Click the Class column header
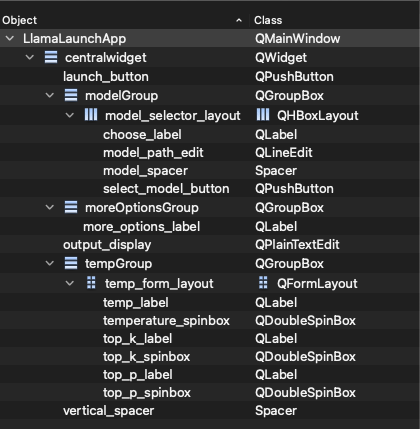Image resolution: width=420 pixels, height=429 pixels. coord(268,20)
